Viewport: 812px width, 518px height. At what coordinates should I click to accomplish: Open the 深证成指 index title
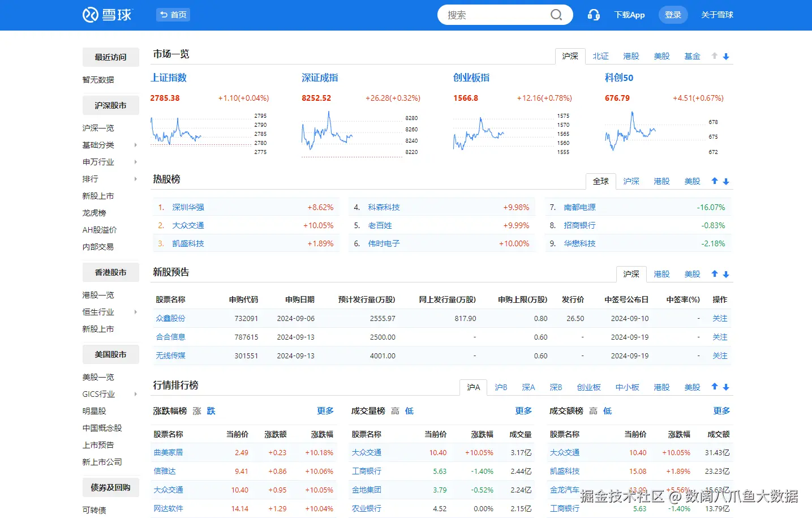coord(320,78)
